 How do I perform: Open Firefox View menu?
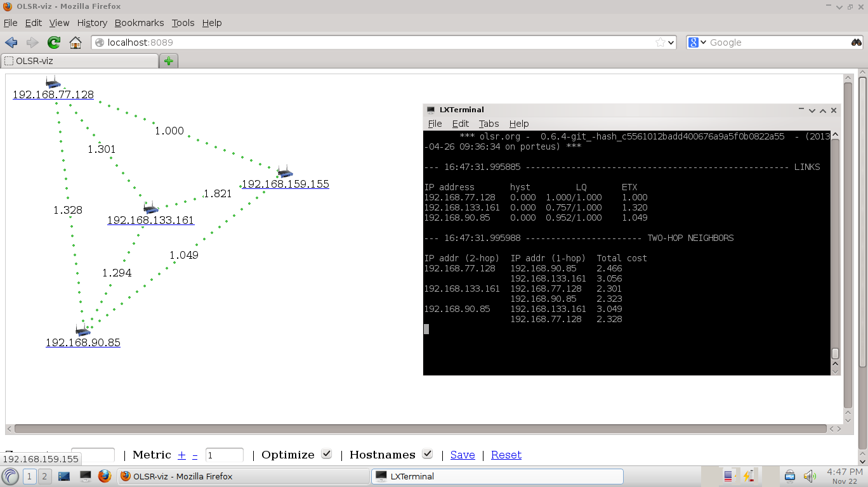pyautogui.click(x=59, y=23)
